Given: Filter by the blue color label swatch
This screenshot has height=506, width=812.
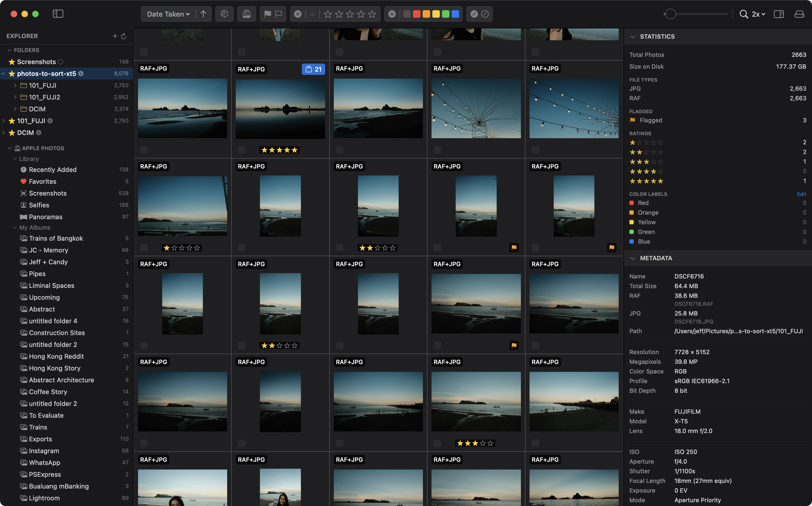Looking at the screenshot, I should pyautogui.click(x=455, y=14).
